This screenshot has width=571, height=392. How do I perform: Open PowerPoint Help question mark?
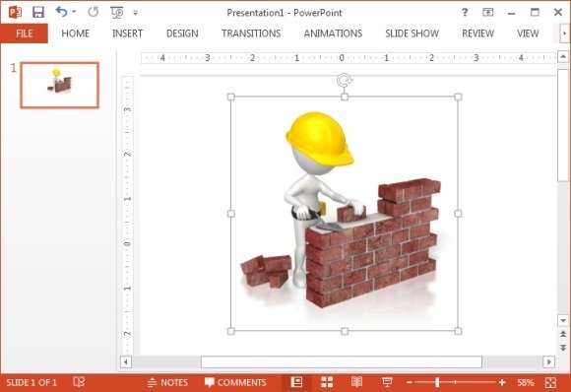point(465,13)
